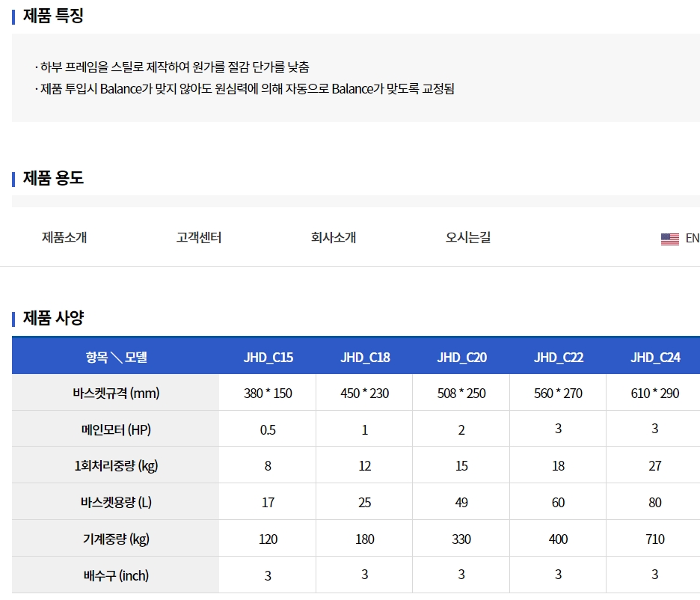Click the 기계중량 (kg) row label
The image size is (700, 600).
116,539
